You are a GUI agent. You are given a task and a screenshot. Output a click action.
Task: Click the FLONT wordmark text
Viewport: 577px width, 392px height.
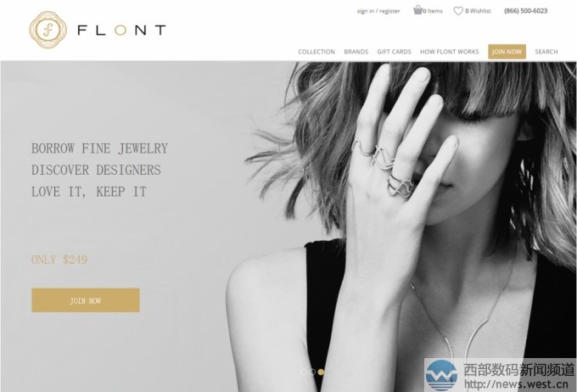(122, 31)
